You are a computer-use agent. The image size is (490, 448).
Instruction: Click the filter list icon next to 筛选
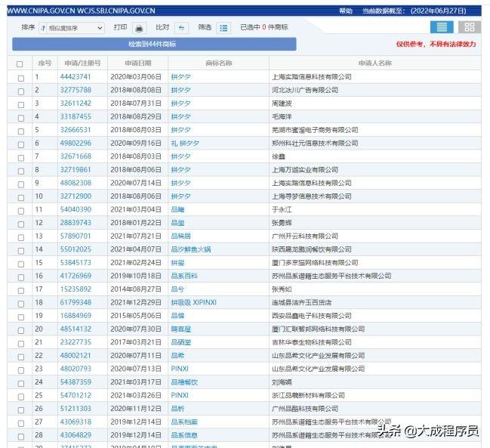coord(223,28)
